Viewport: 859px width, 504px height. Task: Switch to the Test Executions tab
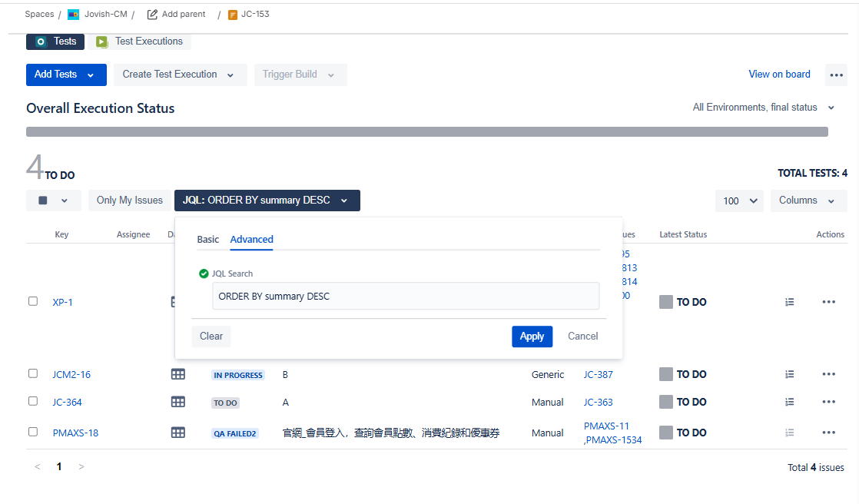(140, 41)
